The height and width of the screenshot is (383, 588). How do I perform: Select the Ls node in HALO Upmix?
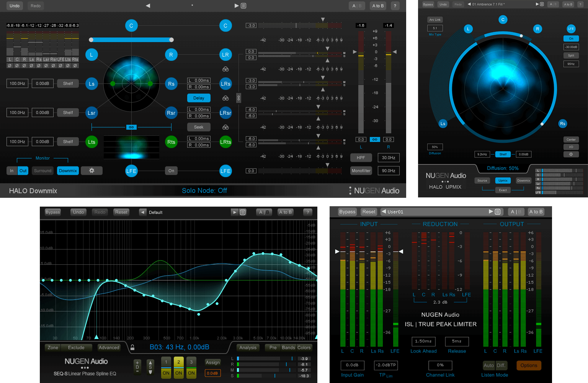[443, 124]
